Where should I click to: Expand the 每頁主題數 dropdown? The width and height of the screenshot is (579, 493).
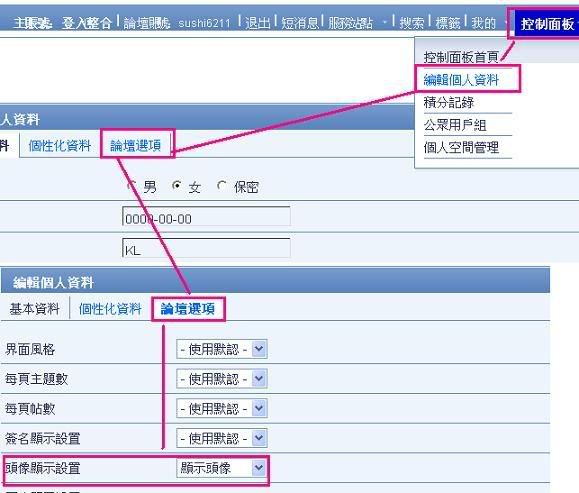[222, 379]
